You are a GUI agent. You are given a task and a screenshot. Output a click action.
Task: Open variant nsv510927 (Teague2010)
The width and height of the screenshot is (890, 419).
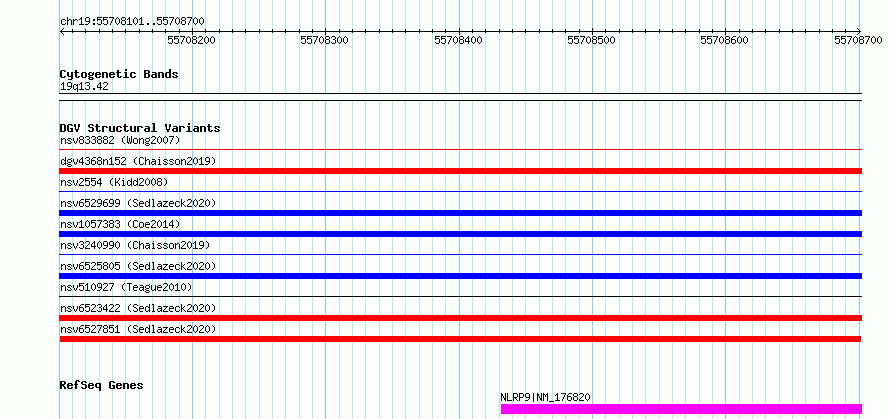[x=126, y=287]
